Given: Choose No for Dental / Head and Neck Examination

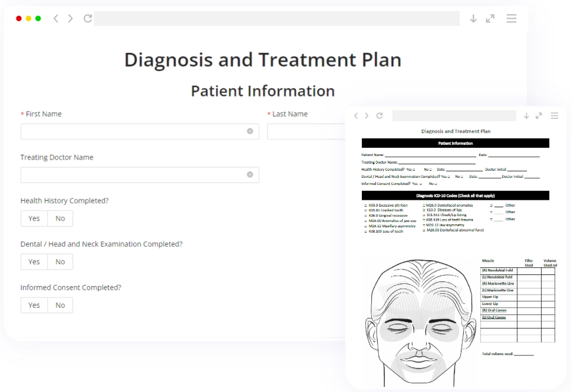Looking at the screenshot, I should coord(60,262).
